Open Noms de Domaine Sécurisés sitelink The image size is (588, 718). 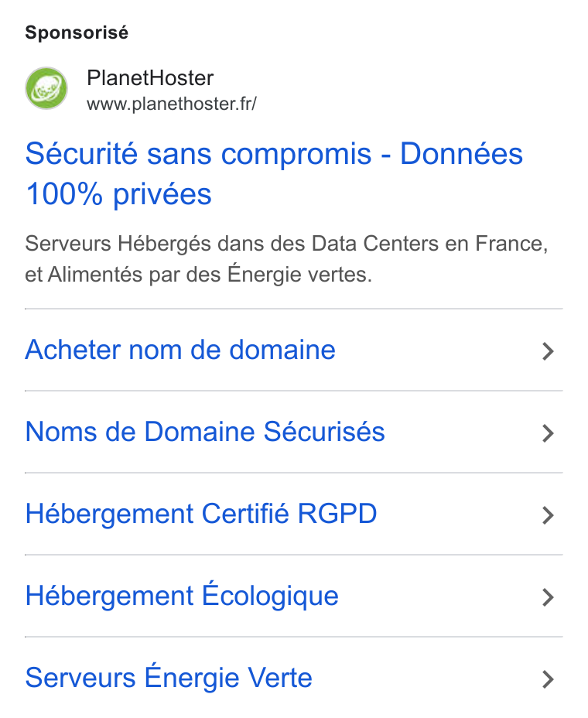[x=205, y=432]
